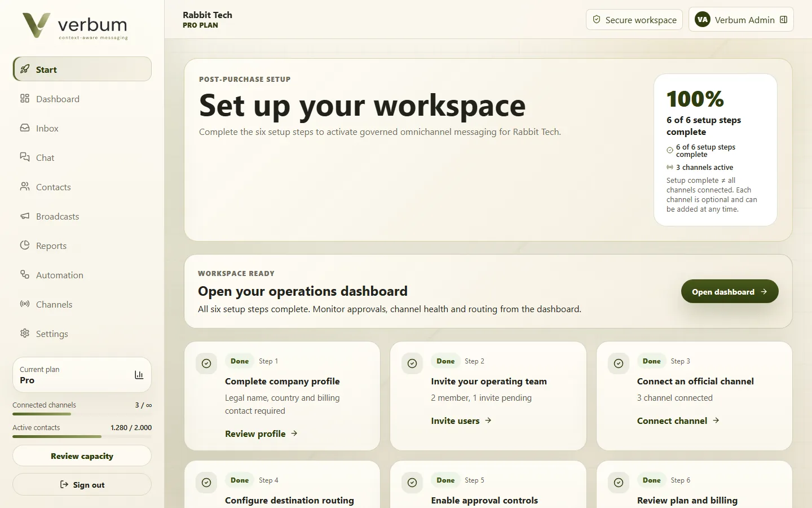Screen dimensions: 812x508
Task: Click the 100% setup progress value
Action: (x=695, y=99)
